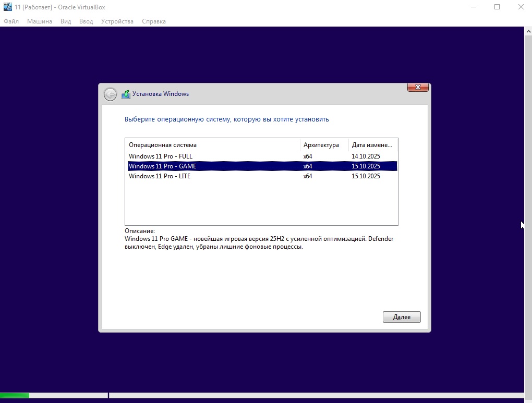The image size is (532, 403).
Task: Click the Архитектура column header
Action: pos(324,145)
